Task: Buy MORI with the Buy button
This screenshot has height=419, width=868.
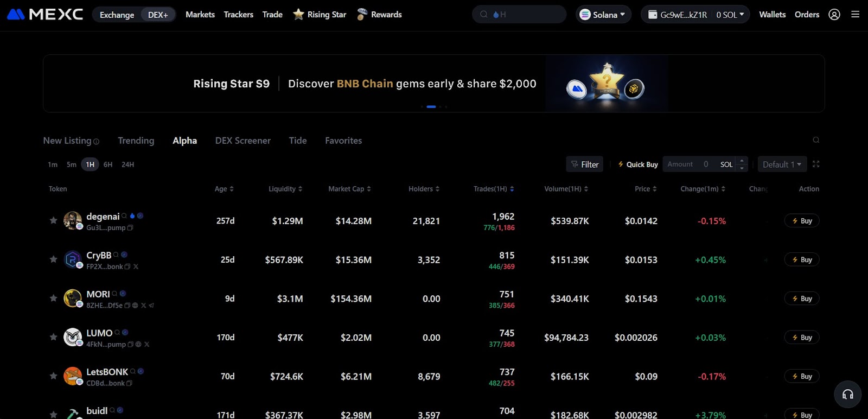Action: point(802,299)
